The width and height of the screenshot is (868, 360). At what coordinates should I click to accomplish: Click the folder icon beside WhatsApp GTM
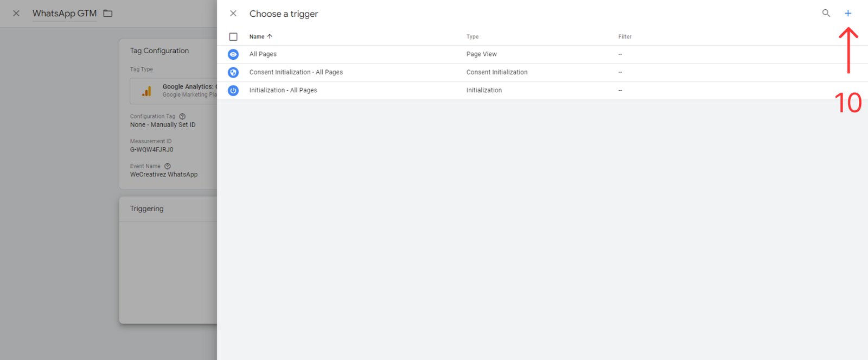(x=108, y=14)
